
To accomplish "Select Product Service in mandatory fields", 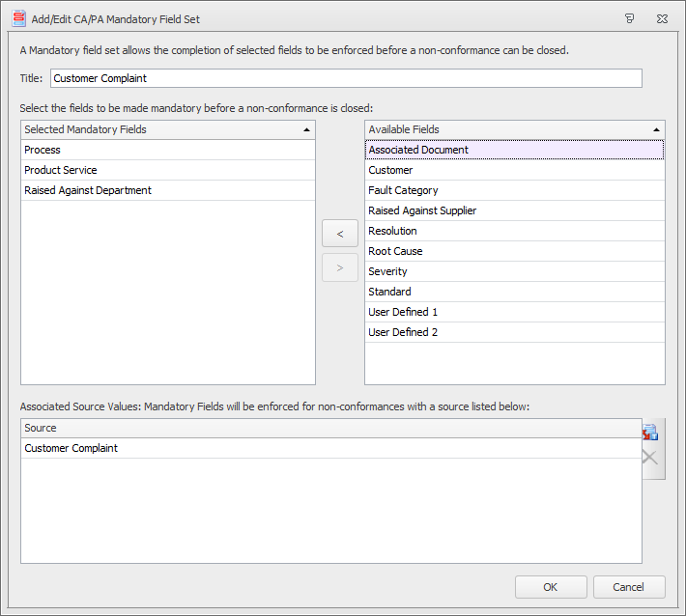I will point(168,170).
